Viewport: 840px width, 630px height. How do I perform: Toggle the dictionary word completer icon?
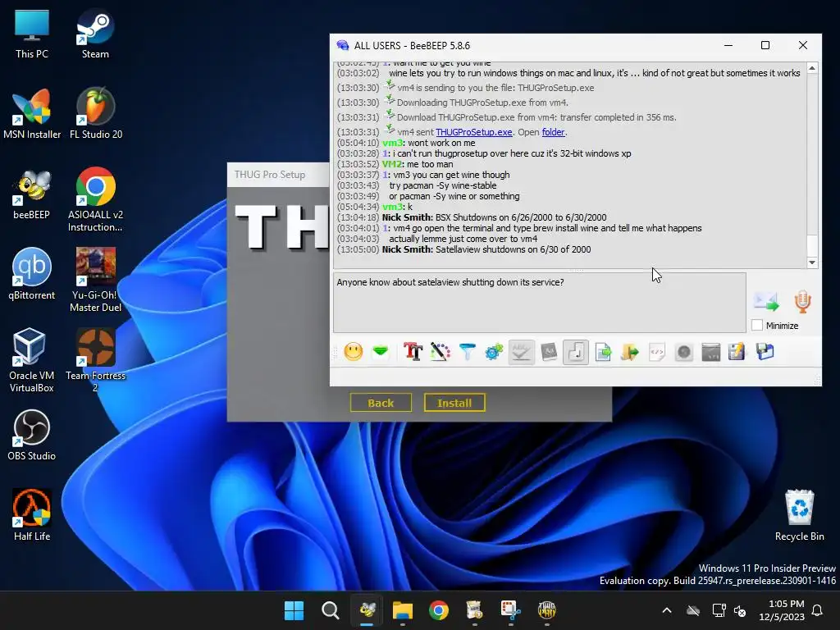pyautogui.click(x=549, y=352)
